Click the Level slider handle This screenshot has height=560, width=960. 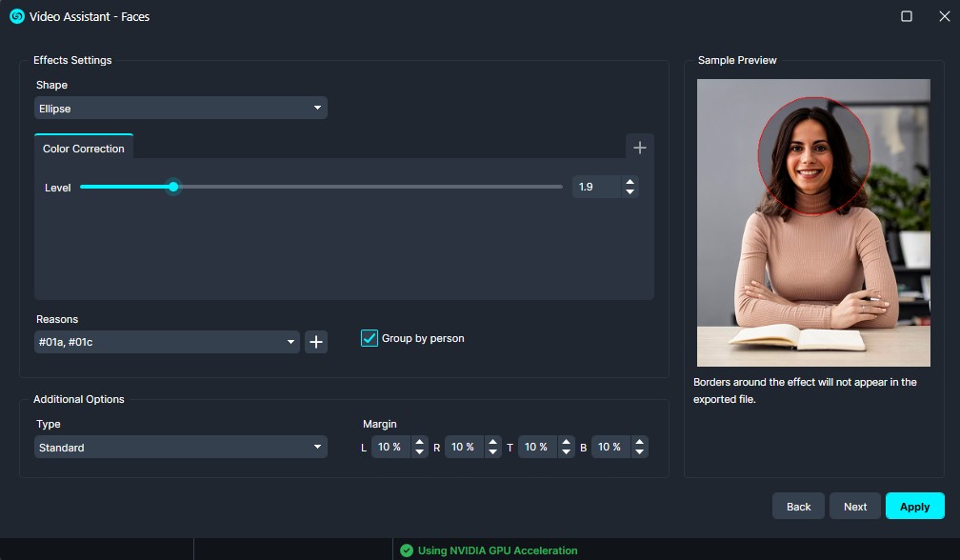(x=173, y=187)
